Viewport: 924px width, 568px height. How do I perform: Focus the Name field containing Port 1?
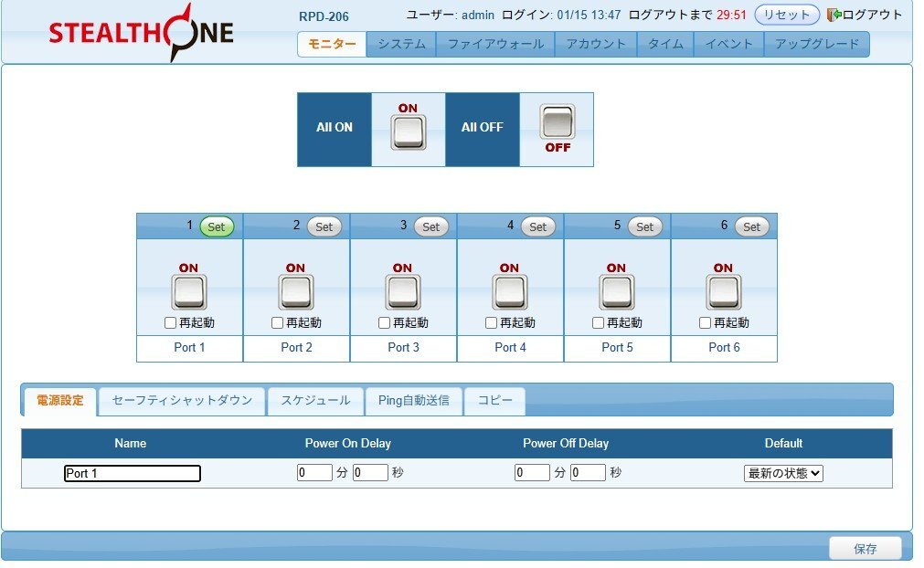[133, 473]
